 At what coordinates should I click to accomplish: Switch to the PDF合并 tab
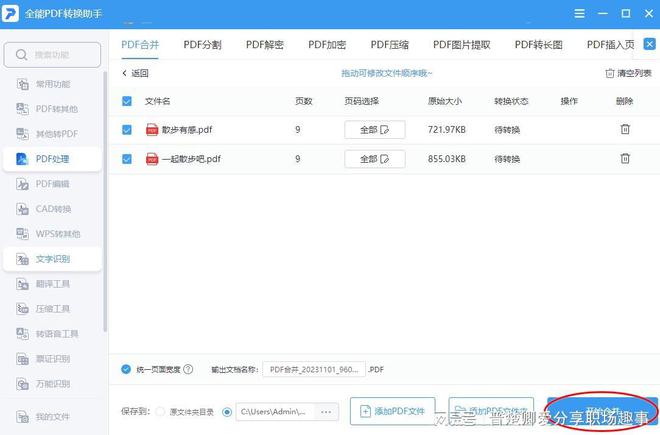pos(140,45)
